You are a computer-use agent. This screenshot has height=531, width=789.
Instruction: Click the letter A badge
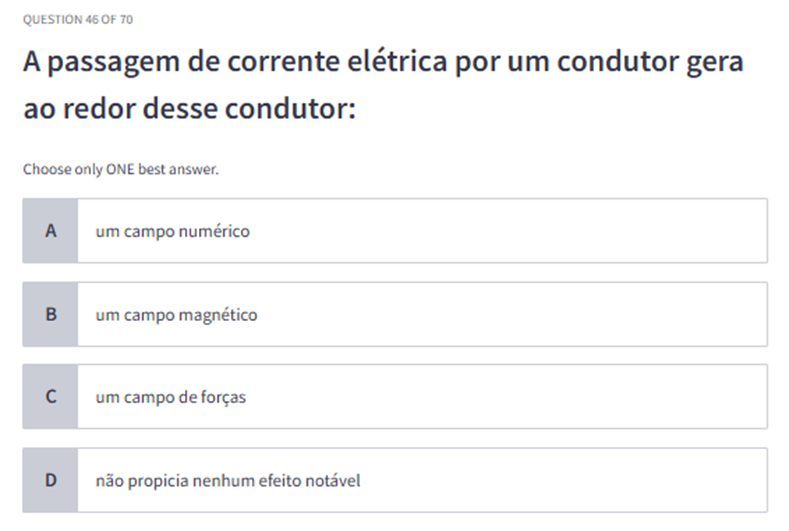(x=50, y=231)
